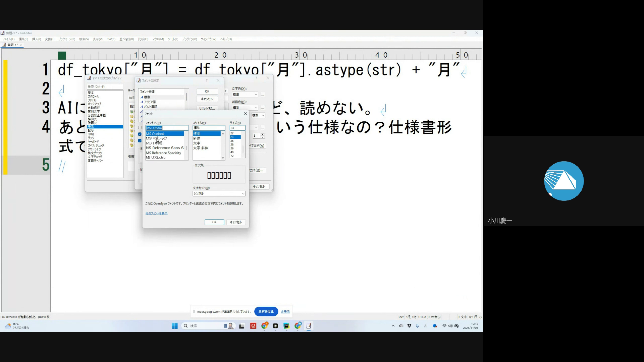Open the 文字セット dropdown showing シンボル
Image resolution: width=644 pixels, height=362 pixels.
[x=219, y=194]
